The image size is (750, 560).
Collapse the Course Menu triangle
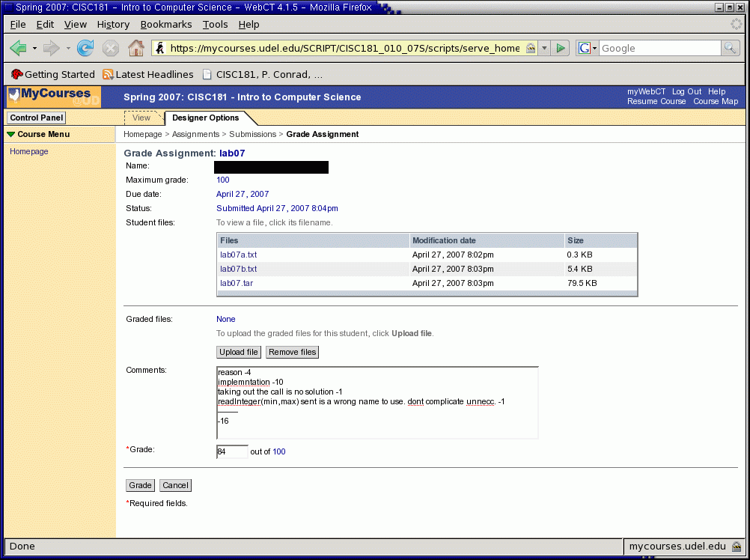point(10,135)
